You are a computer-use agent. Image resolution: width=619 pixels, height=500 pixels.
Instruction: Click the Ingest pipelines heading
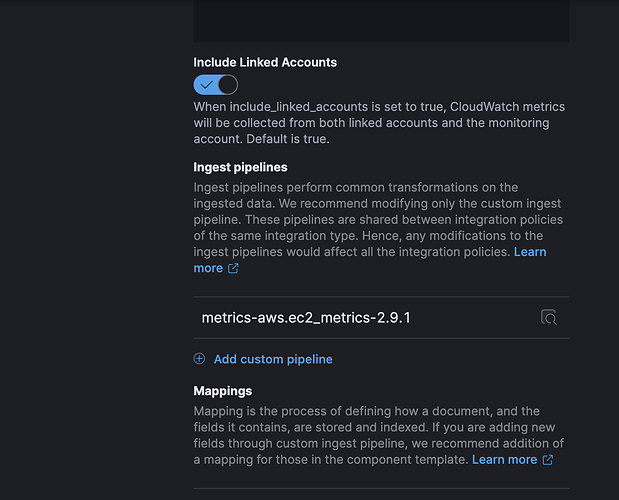[x=240, y=167]
